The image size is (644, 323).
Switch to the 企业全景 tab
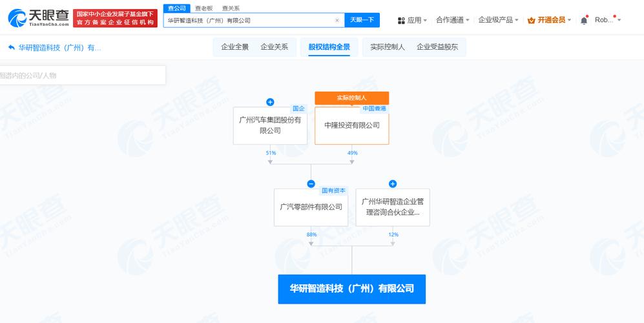(x=235, y=47)
